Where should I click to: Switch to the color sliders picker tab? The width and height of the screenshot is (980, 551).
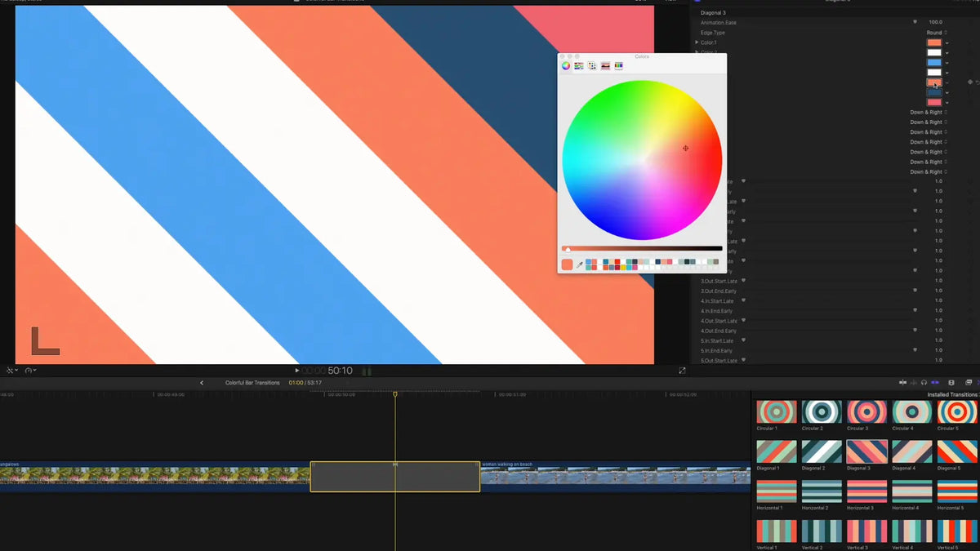click(x=578, y=65)
